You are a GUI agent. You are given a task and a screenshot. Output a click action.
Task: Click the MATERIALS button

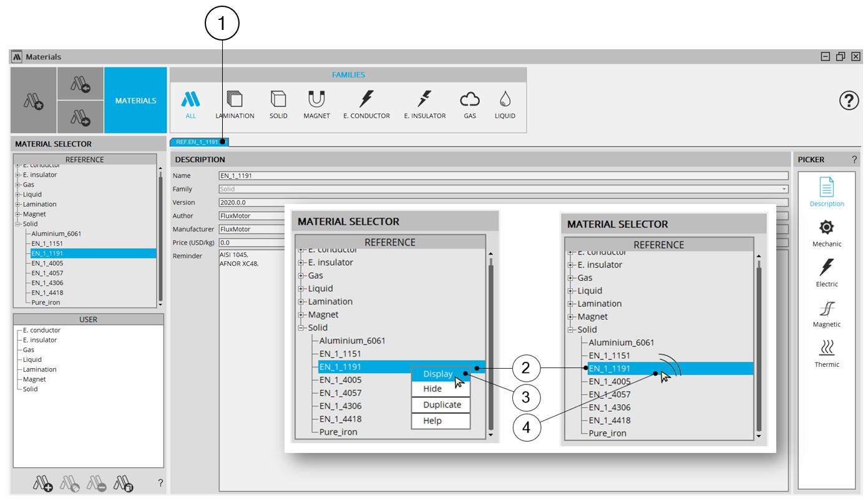click(135, 100)
